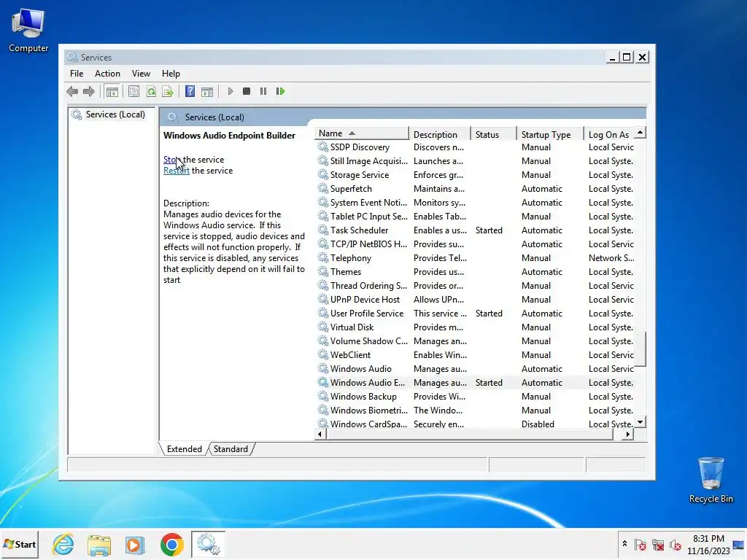747x560 pixels.
Task: Click the Forward arrow toolbar icon
Action: [x=89, y=91]
